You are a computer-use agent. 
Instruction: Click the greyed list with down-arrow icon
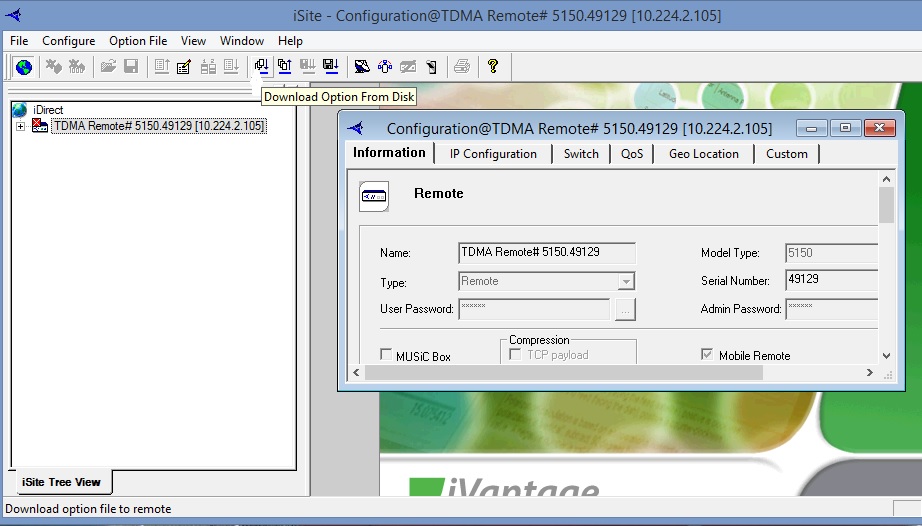pos(231,66)
